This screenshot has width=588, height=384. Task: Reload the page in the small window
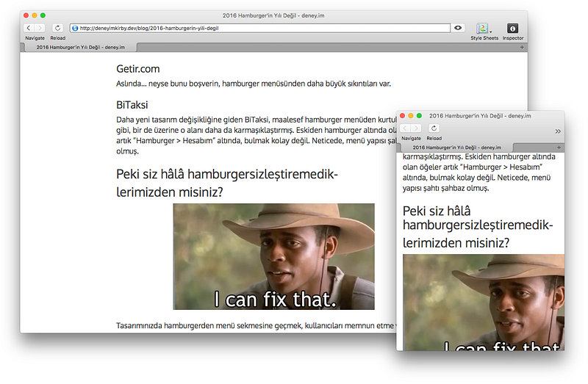coord(434,128)
